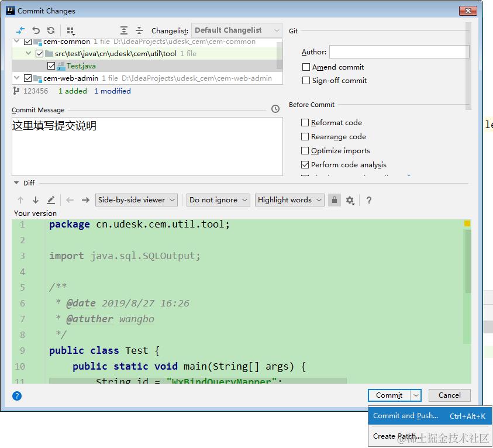Click the Expand All icon
The width and height of the screenshot is (493, 448).
[124, 30]
